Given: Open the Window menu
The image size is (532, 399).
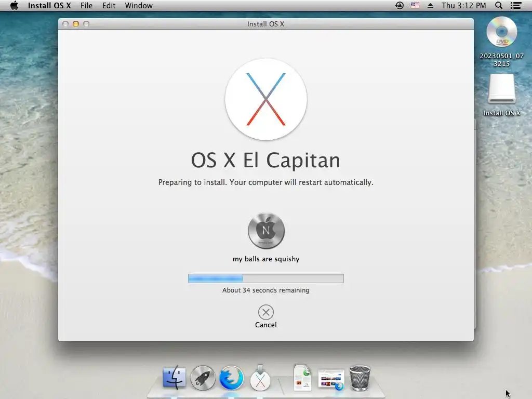Looking at the screenshot, I should click(x=138, y=5).
